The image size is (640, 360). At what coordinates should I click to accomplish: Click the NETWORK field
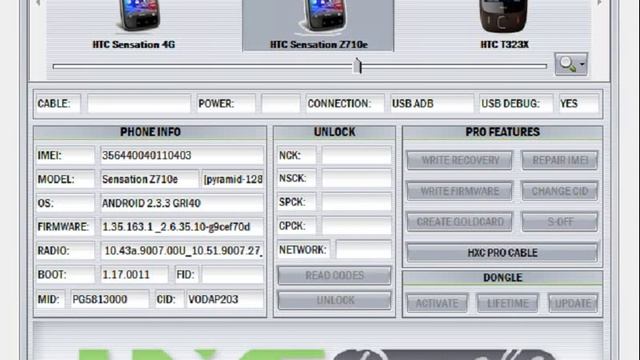[363, 249]
